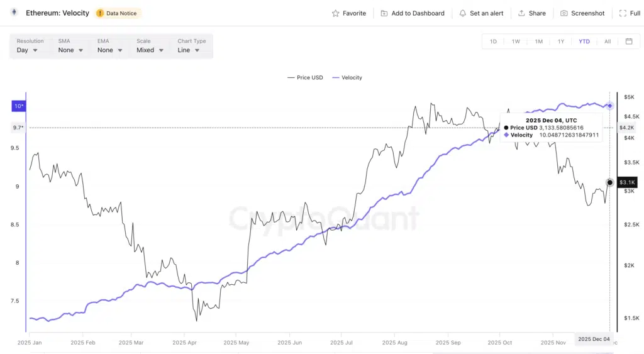The height and width of the screenshot is (354, 644).
Task: Click the Velocity data point marker on chart
Action: tap(609, 106)
